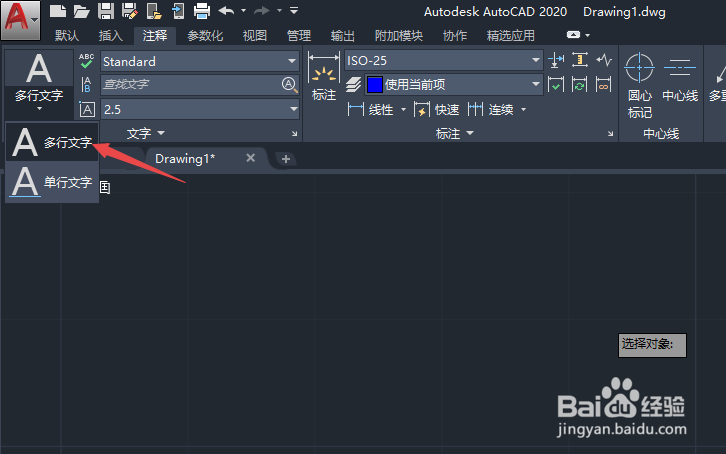Click the blue layer color swatch
Image resolution: width=726 pixels, height=454 pixels.
374,85
